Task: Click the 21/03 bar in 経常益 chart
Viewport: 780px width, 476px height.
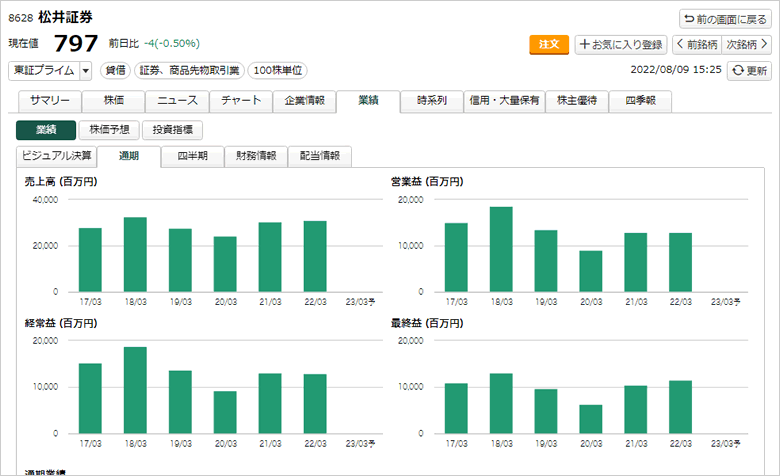Action: click(x=270, y=403)
